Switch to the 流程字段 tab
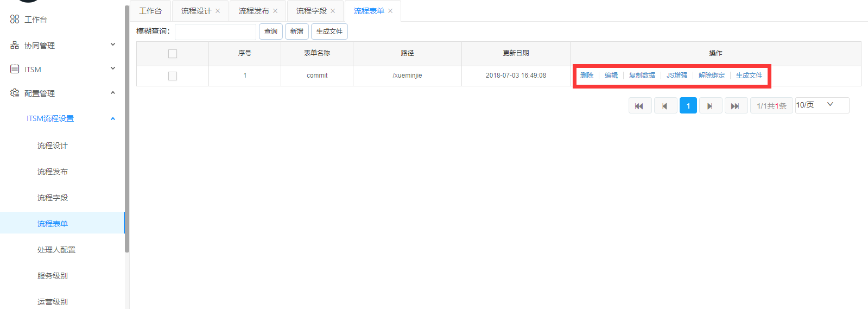 click(x=311, y=11)
